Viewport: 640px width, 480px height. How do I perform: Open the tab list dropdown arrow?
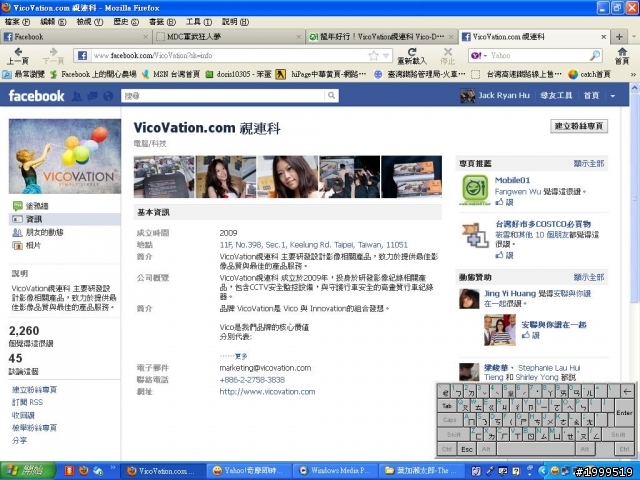(634, 37)
